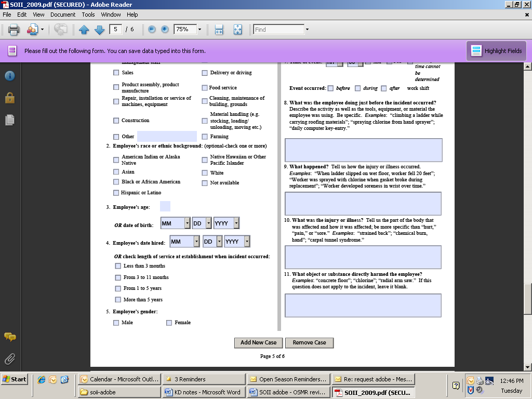Open the Pages panel in sidebar

pos(9,120)
